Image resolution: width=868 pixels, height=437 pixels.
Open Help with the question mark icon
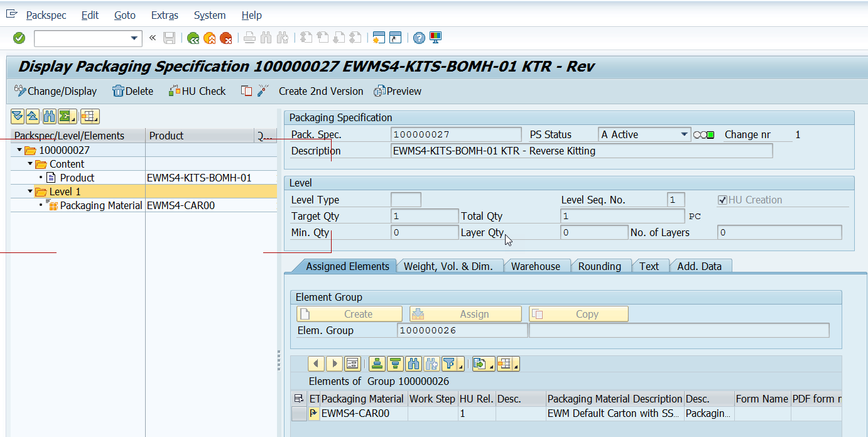point(419,38)
